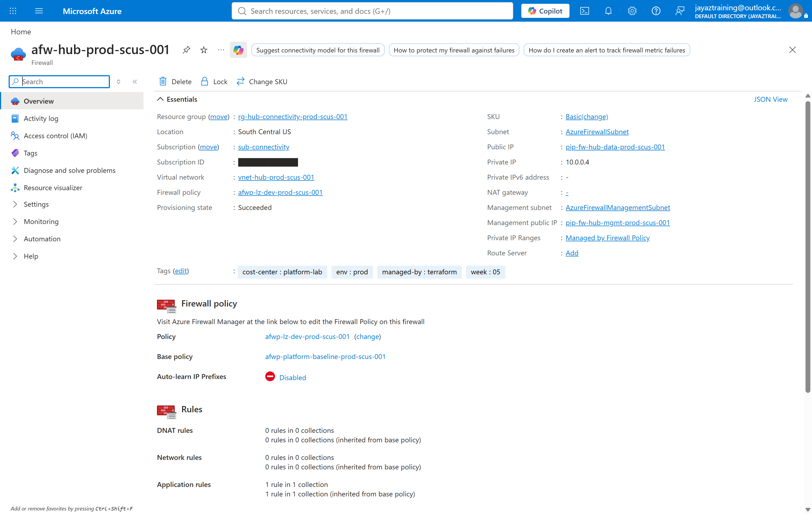This screenshot has height=514, width=812.
Task: Click the user account avatar
Action: click(795, 11)
